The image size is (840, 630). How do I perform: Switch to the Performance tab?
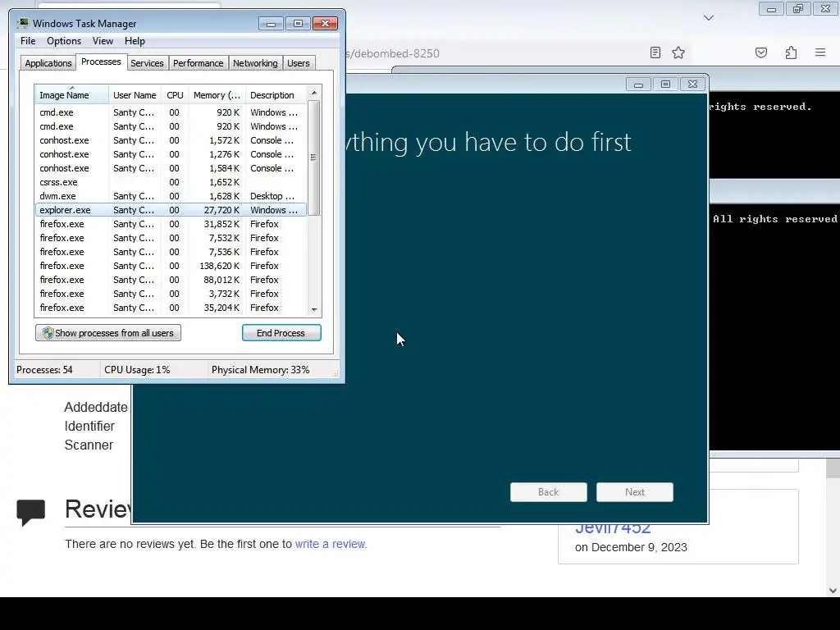click(x=198, y=63)
